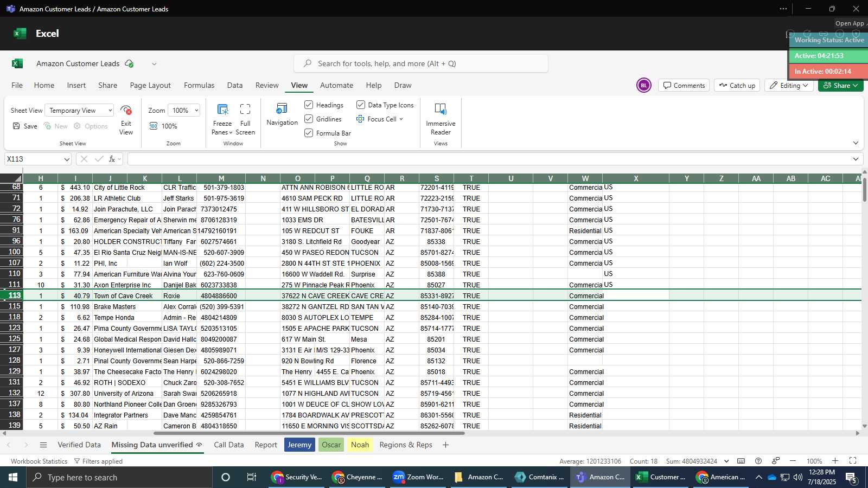Expand the formula bar chevron

pos(856,159)
